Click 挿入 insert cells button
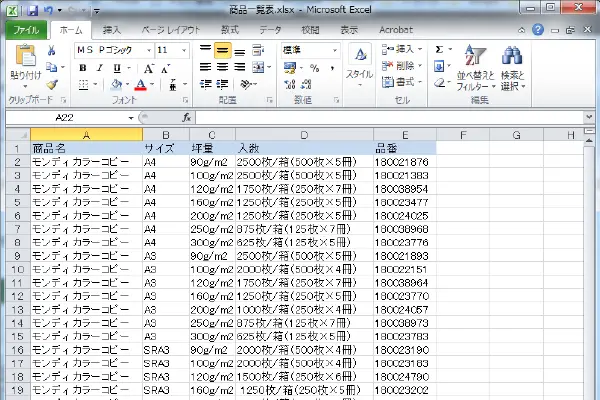This screenshot has height=400, width=600. click(x=402, y=49)
